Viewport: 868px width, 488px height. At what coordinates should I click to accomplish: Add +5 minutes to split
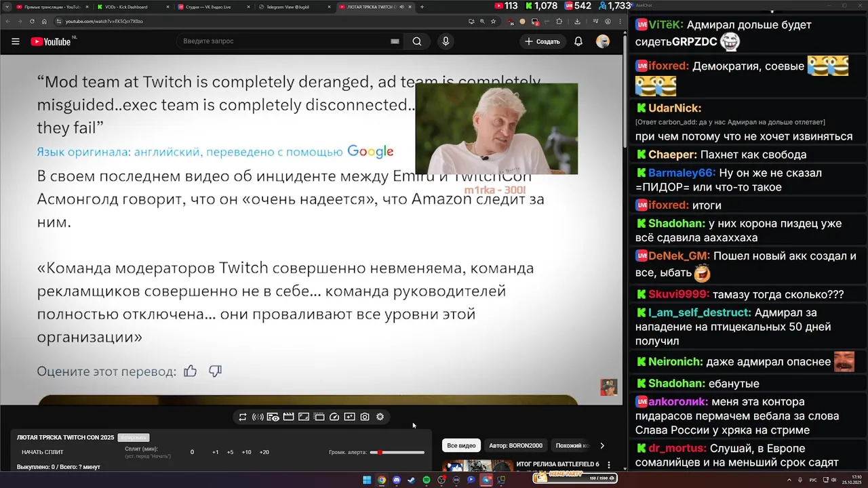coord(230,452)
